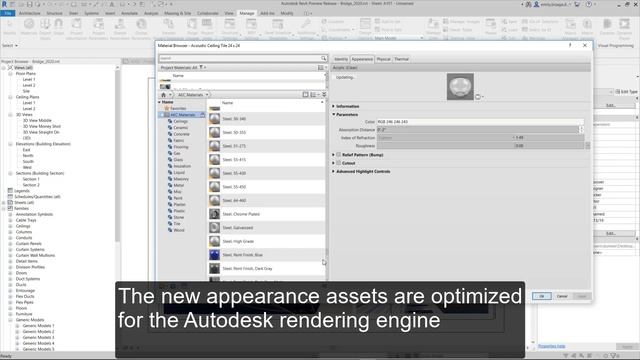Click the Material Browser help question mark
This screenshot has width=640, height=360.
coord(570,45)
